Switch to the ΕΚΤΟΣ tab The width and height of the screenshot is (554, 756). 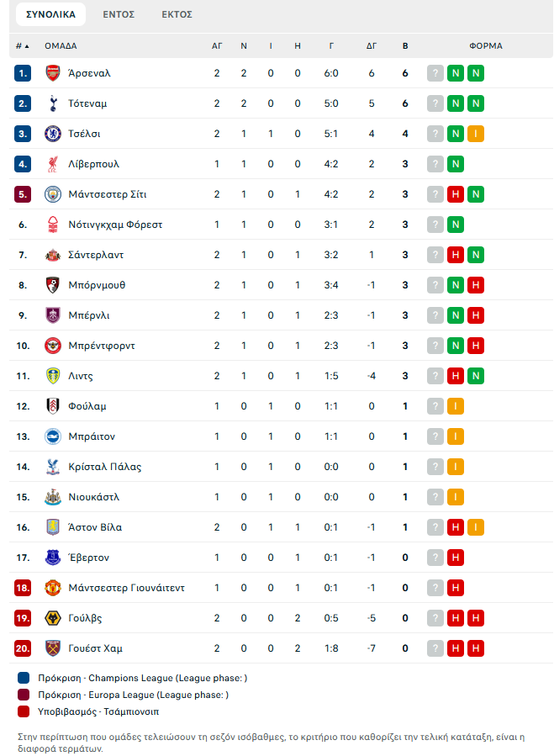tap(177, 14)
